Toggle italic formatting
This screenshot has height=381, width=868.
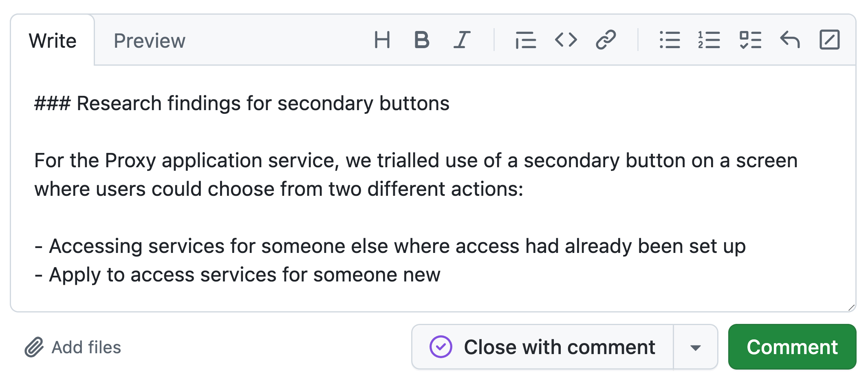[x=461, y=40]
